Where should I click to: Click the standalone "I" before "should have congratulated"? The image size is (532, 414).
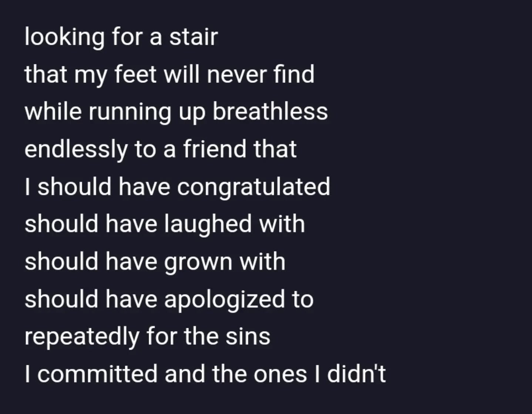coord(27,186)
